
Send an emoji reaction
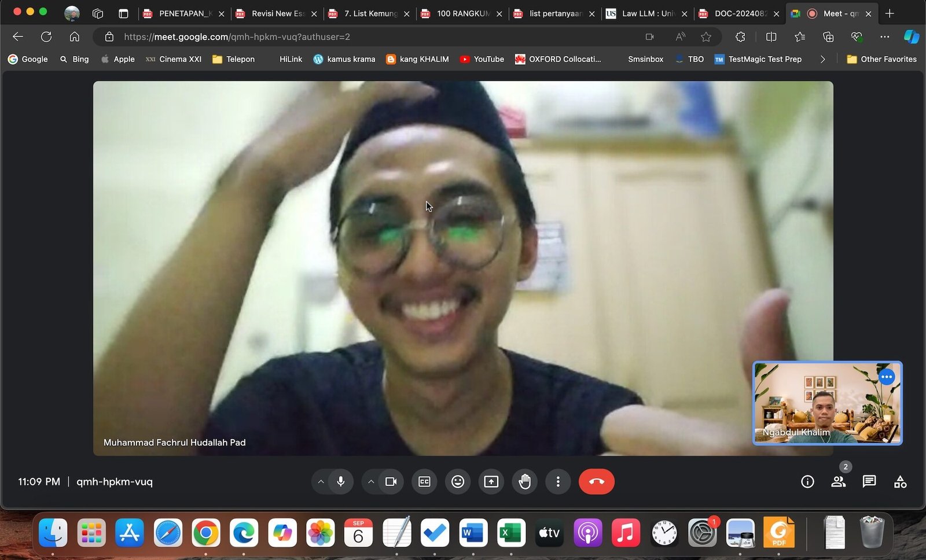point(457,481)
